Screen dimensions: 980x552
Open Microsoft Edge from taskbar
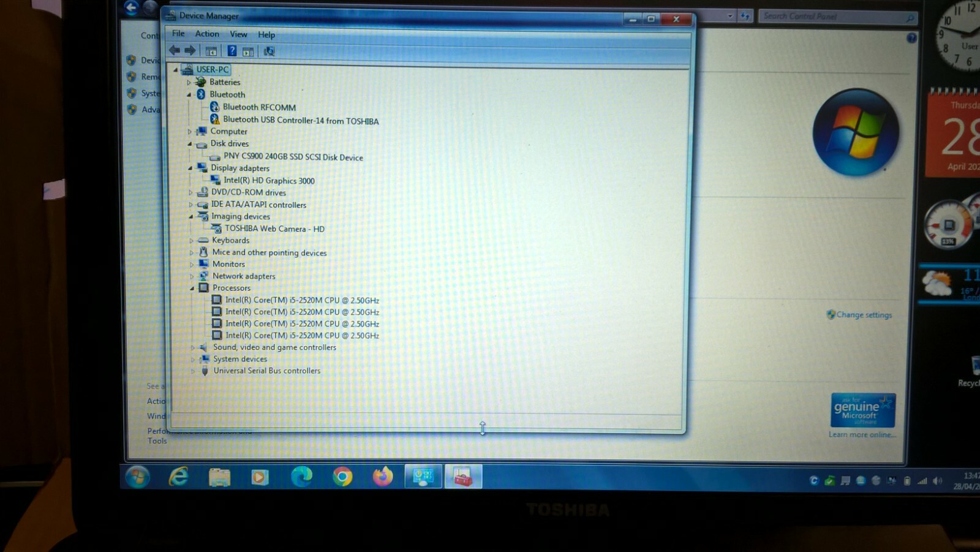301,477
